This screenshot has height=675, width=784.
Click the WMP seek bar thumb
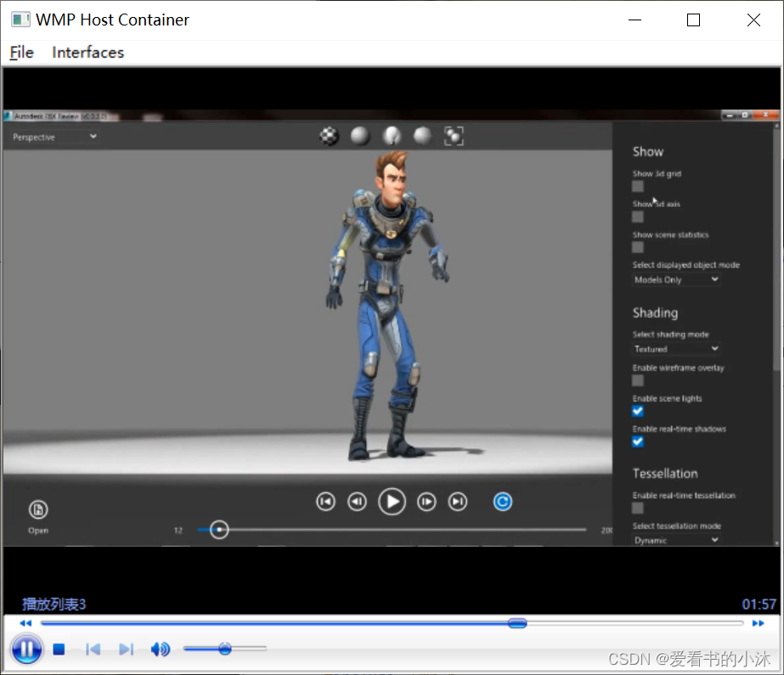pos(517,623)
